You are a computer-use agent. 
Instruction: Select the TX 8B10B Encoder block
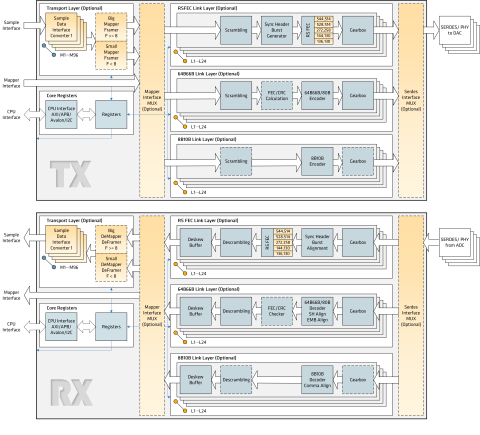pyautogui.click(x=317, y=161)
